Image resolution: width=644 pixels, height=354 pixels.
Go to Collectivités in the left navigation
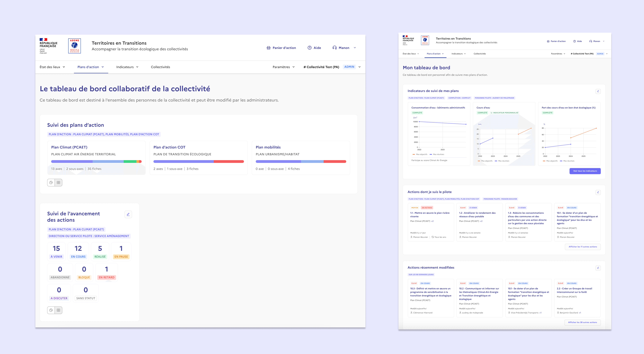click(161, 67)
